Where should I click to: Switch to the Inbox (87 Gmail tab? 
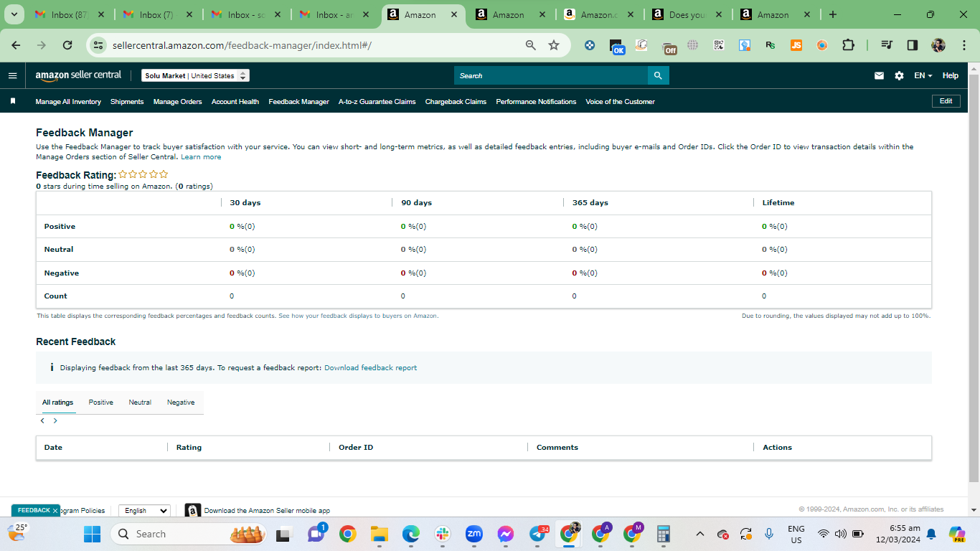[70, 14]
